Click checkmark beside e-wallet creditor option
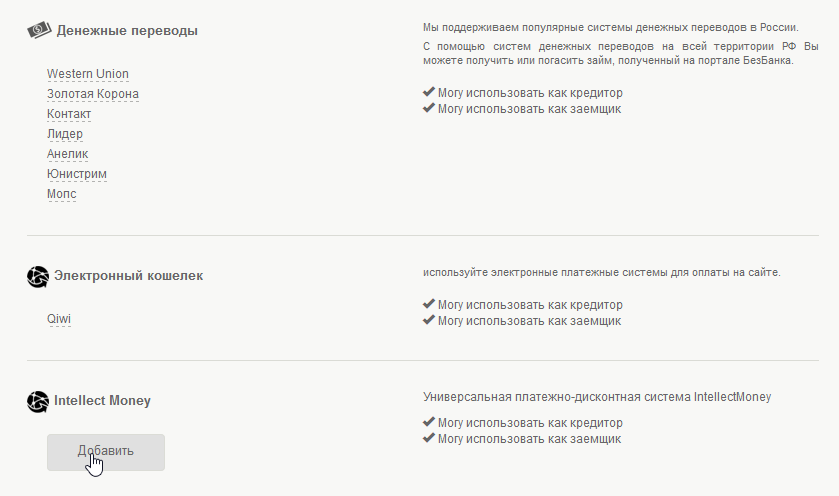Image resolution: width=839 pixels, height=496 pixels. click(x=429, y=304)
